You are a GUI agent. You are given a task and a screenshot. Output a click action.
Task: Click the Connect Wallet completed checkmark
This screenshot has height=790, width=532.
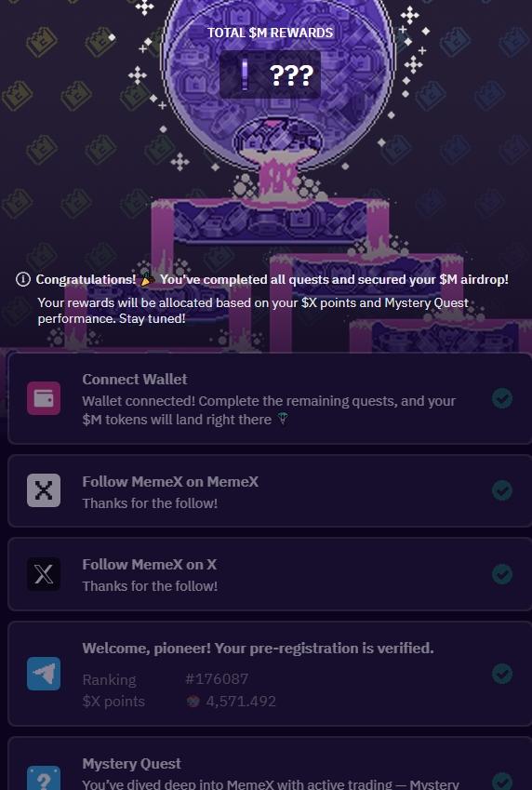pos(502,398)
